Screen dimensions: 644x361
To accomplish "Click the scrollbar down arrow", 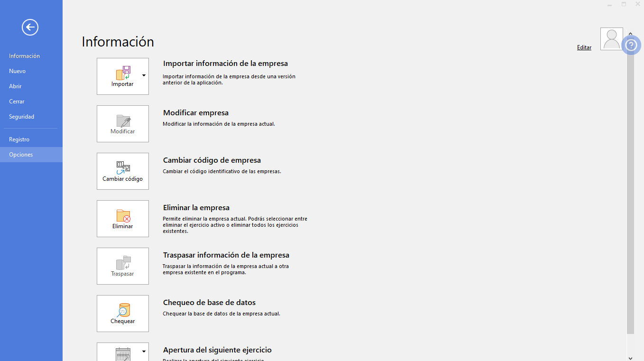I will [630, 358].
